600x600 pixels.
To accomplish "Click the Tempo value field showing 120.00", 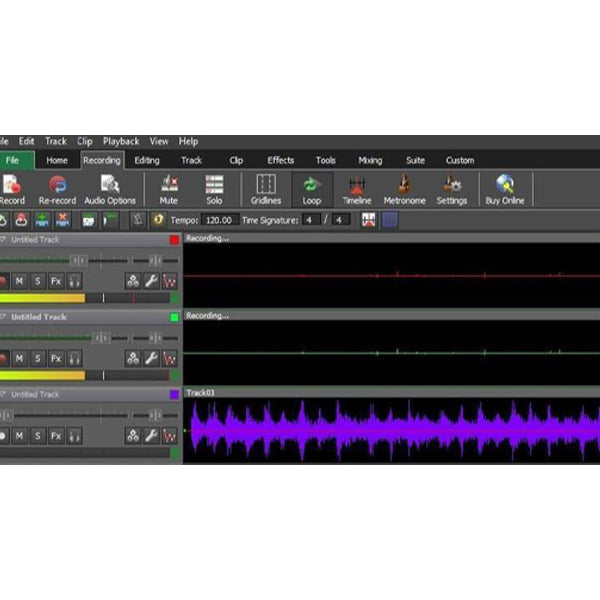I will click(x=220, y=220).
